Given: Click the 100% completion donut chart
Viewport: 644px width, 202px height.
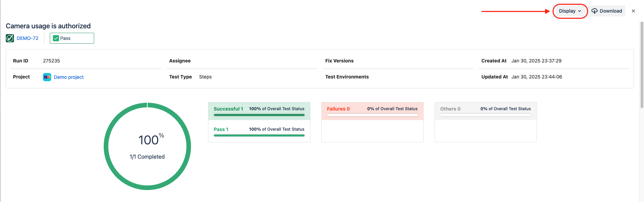Looking at the screenshot, I should [147, 146].
